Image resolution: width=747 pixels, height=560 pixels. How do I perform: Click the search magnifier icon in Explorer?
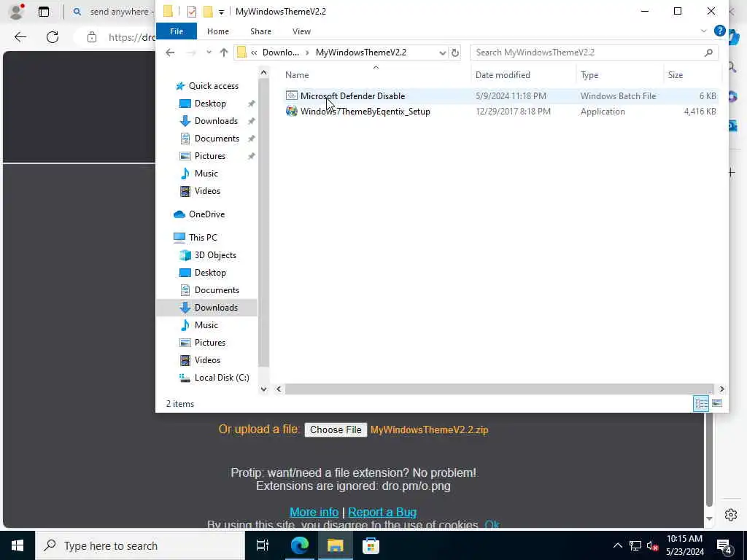tap(708, 52)
